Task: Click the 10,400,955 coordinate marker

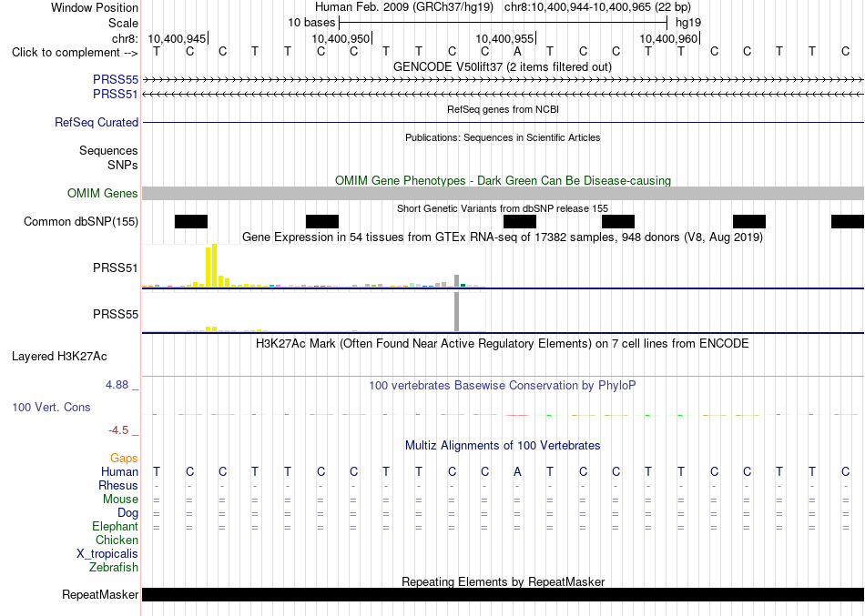Action: pyautogui.click(x=504, y=38)
